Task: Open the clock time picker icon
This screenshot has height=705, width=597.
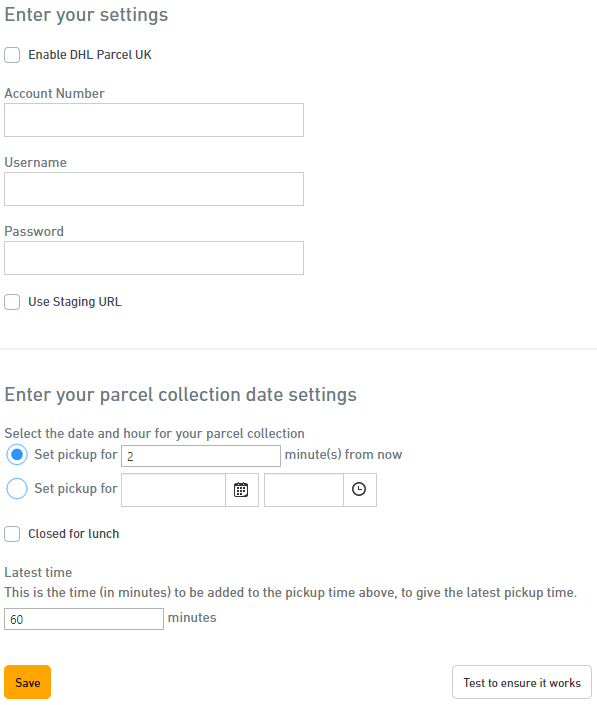Action: (359, 490)
